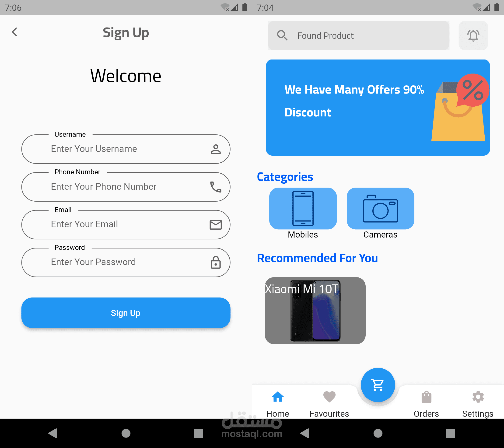Click the Cameras category label

(380, 234)
